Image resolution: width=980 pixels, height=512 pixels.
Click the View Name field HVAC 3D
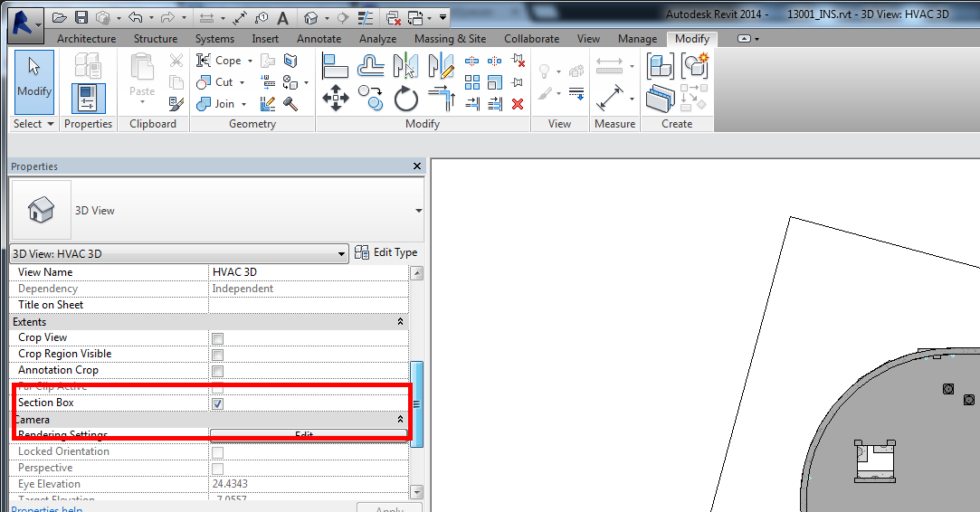pyautogui.click(x=309, y=272)
